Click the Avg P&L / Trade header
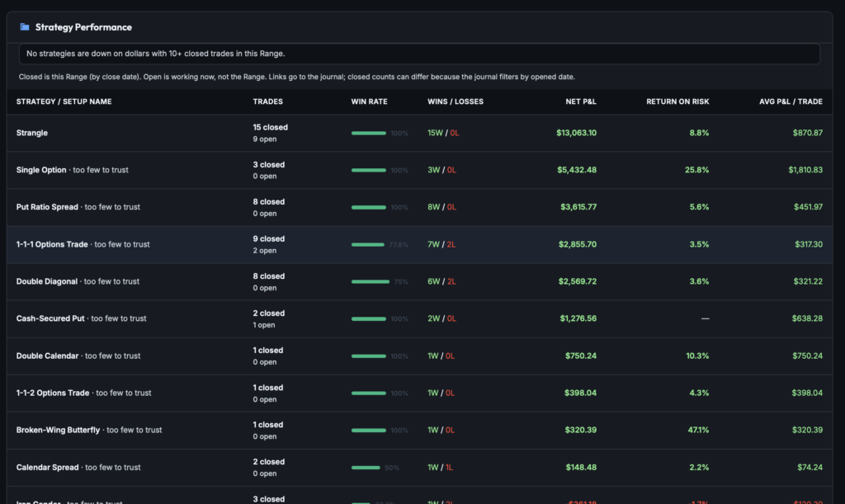 (x=791, y=101)
